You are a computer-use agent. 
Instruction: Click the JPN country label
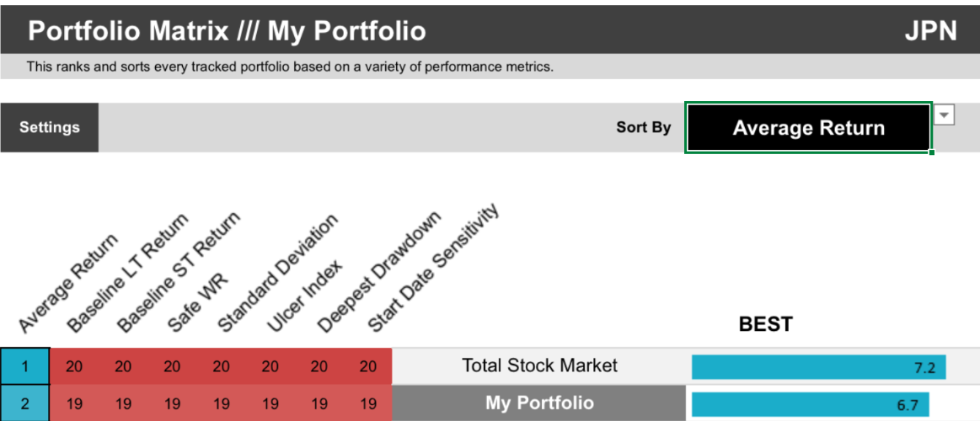click(930, 31)
